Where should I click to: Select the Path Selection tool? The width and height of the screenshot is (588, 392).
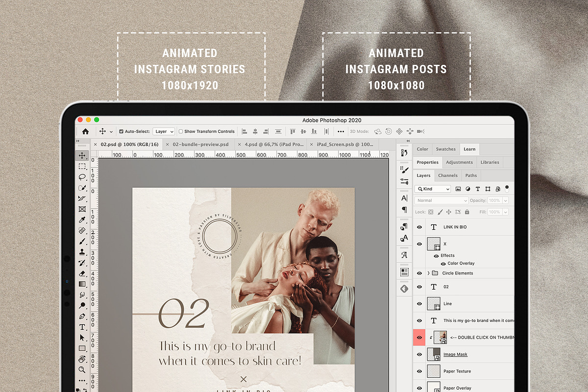click(82, 338)
